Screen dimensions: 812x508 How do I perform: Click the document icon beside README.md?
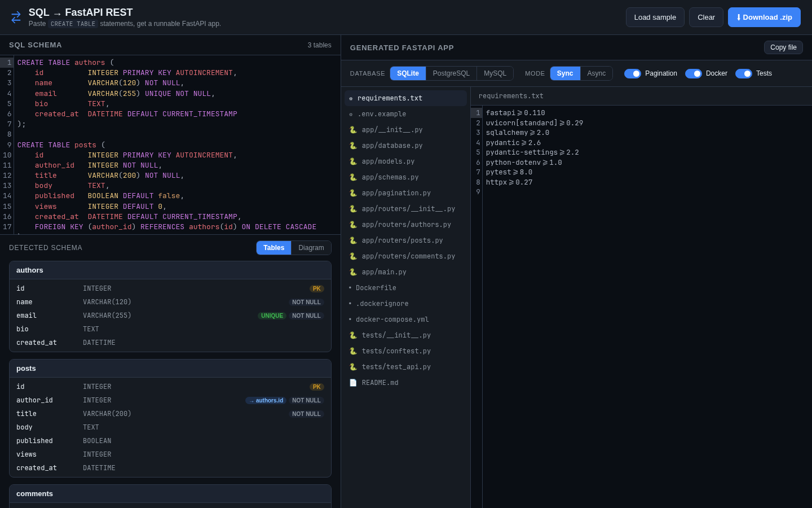[353, 383]
